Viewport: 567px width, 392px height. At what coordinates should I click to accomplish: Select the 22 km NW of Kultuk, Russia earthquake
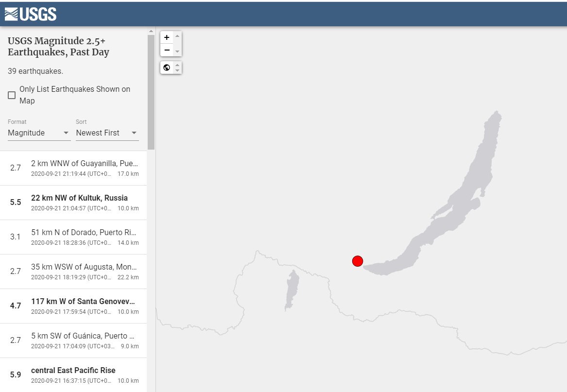73,203
